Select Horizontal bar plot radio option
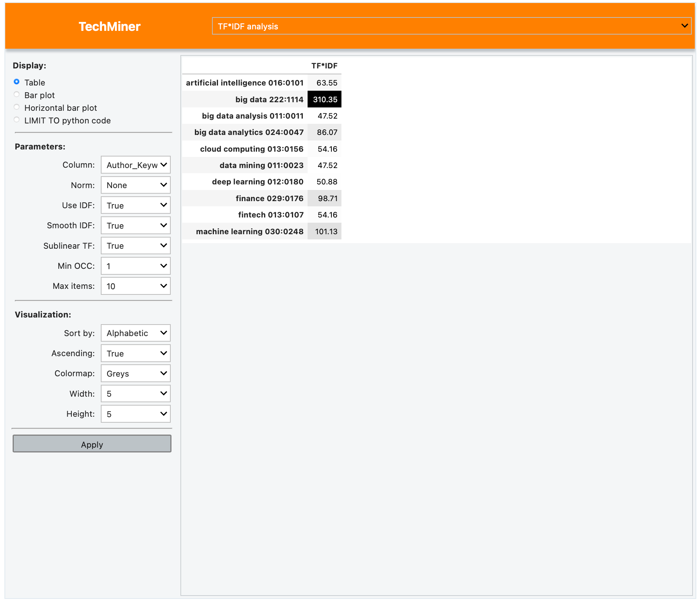The height and width of the screenshot is (603, 700). click(x=17, y=107)
